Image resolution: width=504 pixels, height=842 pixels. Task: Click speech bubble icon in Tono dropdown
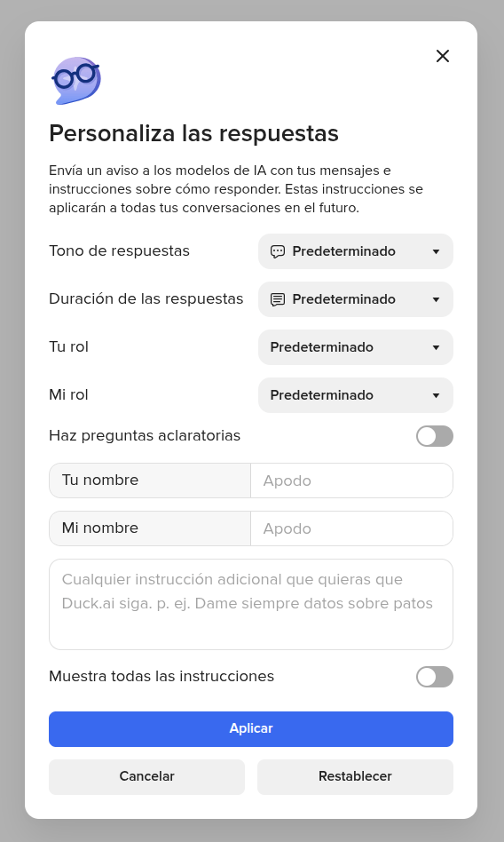(x=278, y=251)
